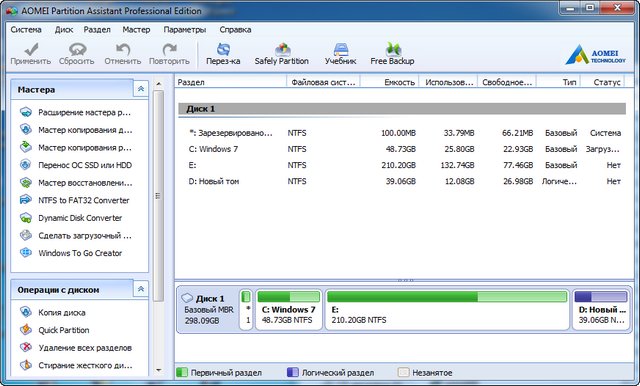Viewport: 640px width, 386px height.
Task: Click the Quick Partition icon
Action: click(26, 330)
